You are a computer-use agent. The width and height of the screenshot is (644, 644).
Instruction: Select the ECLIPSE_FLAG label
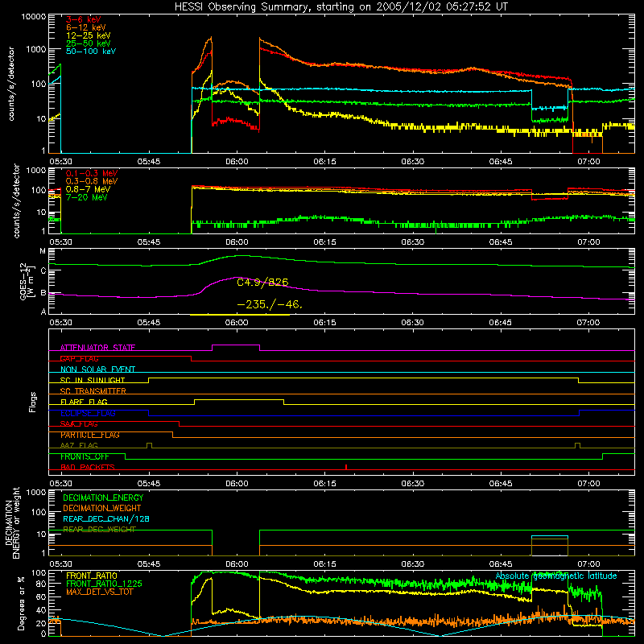pyautogui.click(x=88, y=413)
